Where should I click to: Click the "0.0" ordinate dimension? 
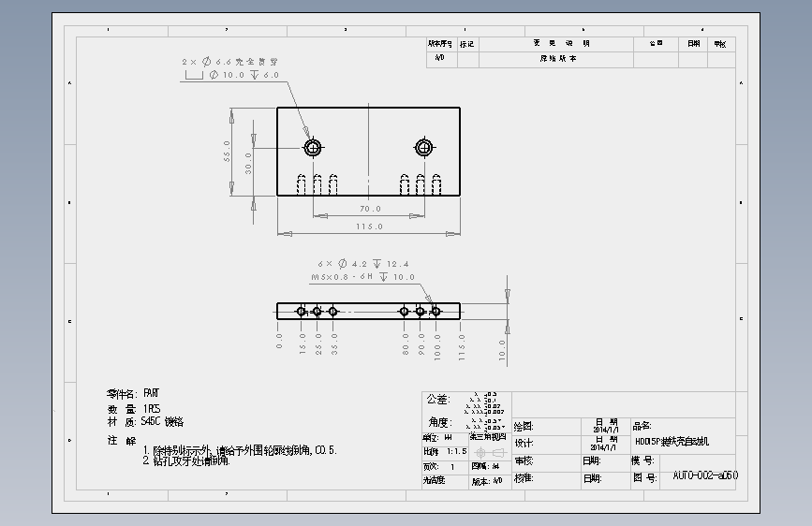point(279,340)
